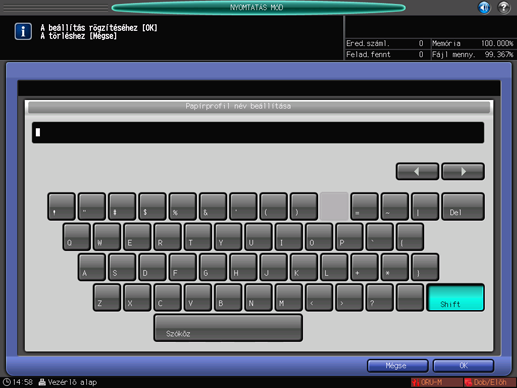
Task: Tap the dollar sign key
Action: 152,206
